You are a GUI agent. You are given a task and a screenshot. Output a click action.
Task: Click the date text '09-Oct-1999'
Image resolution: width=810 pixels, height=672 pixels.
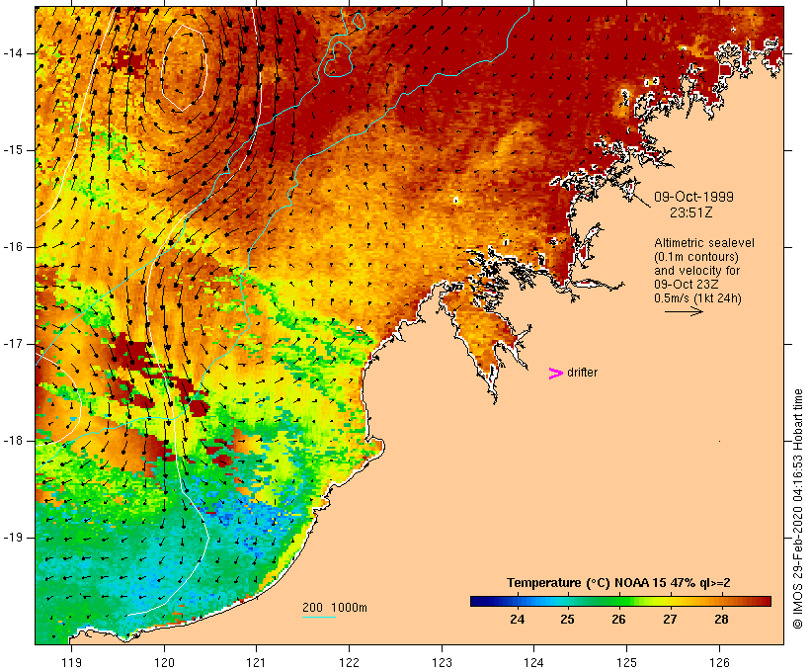point(693,197)
